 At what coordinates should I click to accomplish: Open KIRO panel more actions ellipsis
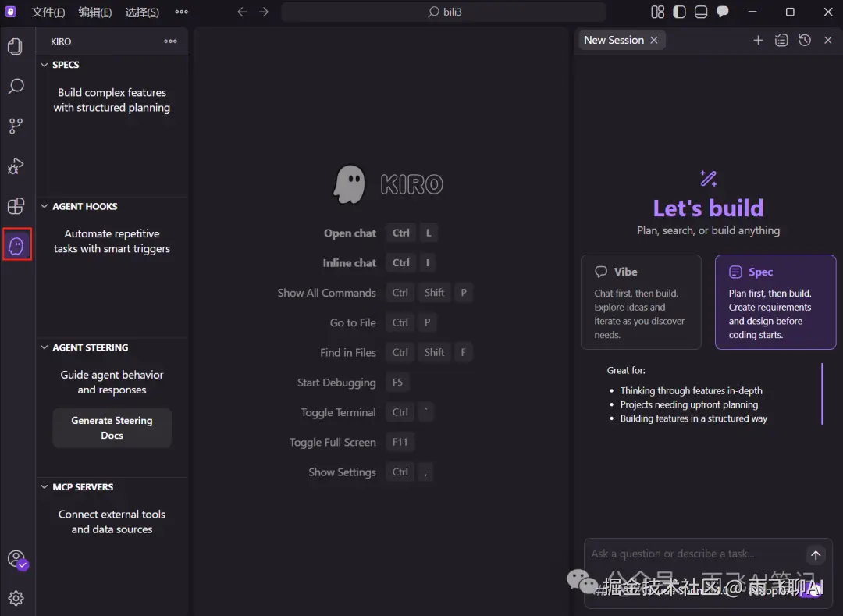(x=170, y=41)
